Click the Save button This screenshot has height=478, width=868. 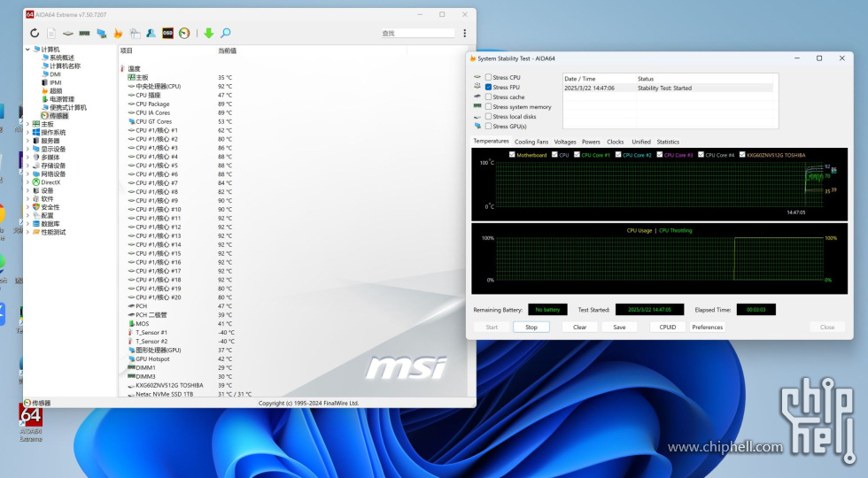pyautogui.click(x=619, y=327)
